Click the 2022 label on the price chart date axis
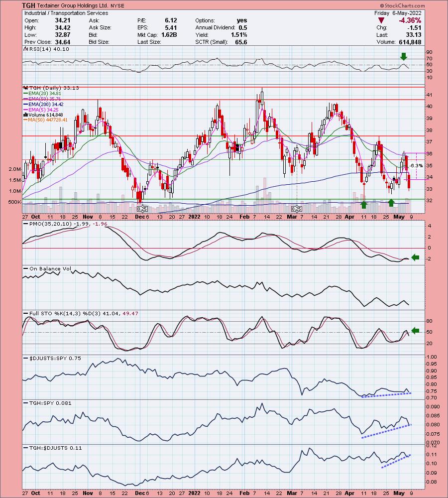This screenshot has width=448, height=498. pyautogui.click(x=194, y=217)
